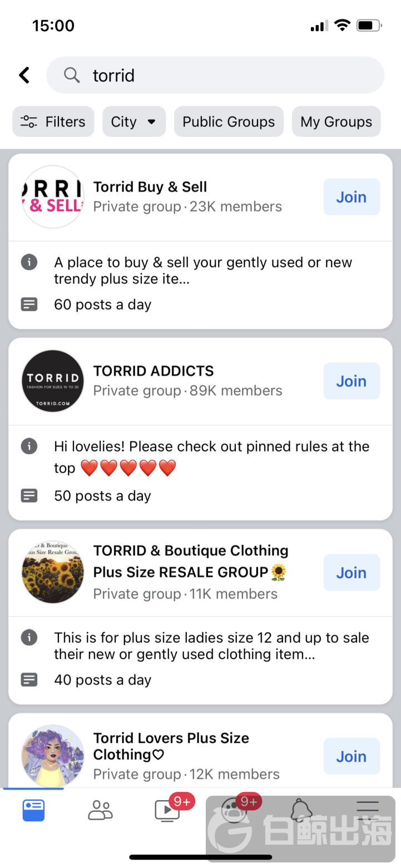Open the news feed tab icon

[x=33, y=810]
